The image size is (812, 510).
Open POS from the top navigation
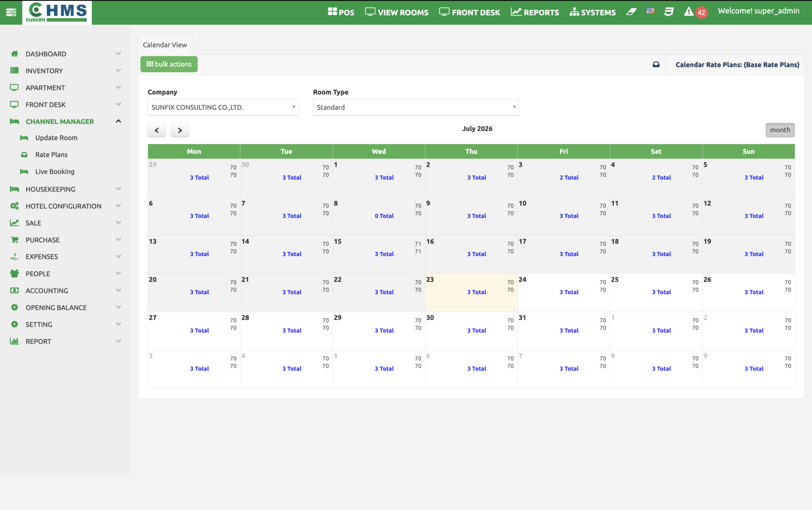[341, 12]
